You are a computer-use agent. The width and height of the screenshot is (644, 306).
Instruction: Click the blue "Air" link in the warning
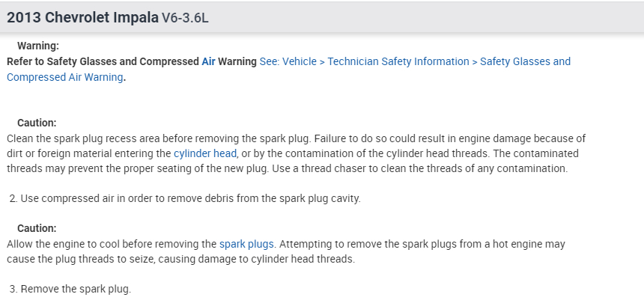click(209, 61)
